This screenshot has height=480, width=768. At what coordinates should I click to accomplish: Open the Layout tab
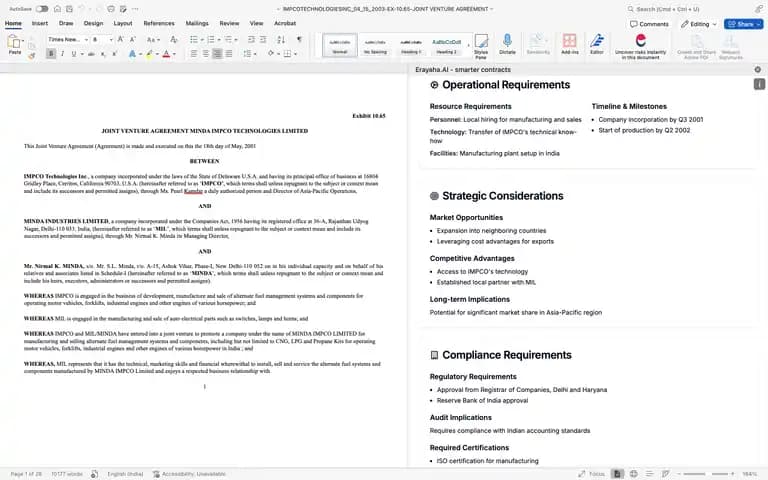tap(122, 23)
